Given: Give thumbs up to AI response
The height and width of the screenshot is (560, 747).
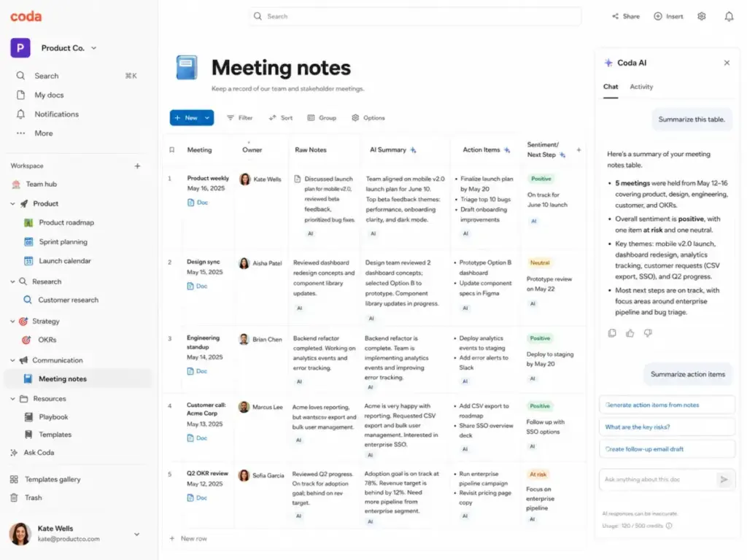Looking at the screenshot, I should (630, 333).
